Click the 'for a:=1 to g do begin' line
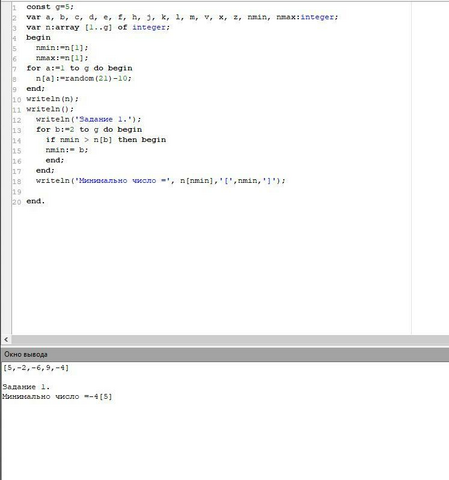The image size is (449, 480). point(79,68)
